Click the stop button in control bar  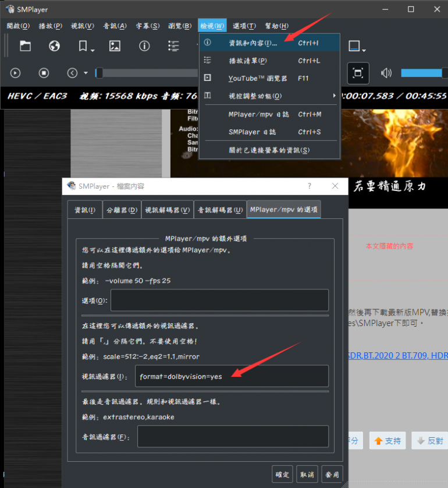point(44,73)
